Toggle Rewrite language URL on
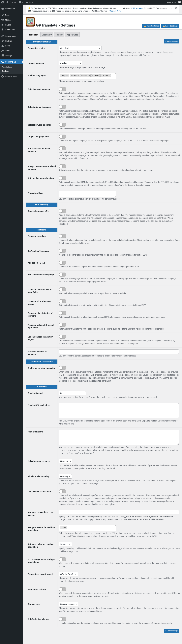This screenshot has height=644, width=182. (x=63, y=211)
